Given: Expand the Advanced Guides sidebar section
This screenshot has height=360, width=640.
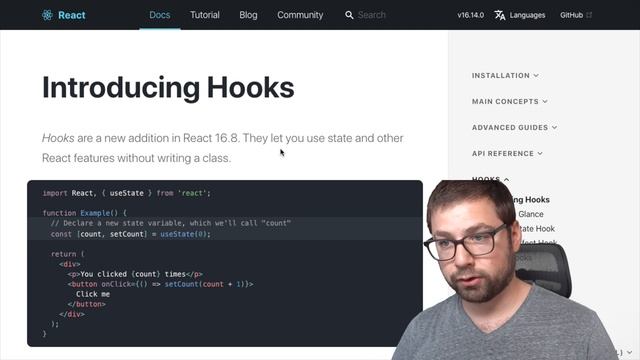Looking at the screenshot, I should coord(514,127).
